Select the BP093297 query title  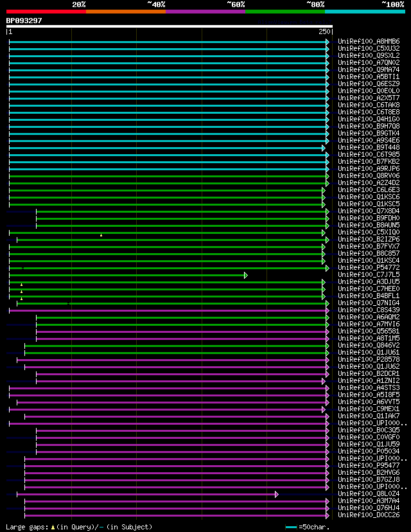(x=24, y=21)
